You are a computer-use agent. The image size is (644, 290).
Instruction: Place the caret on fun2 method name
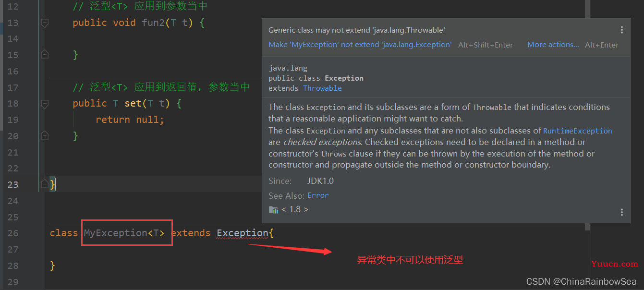(153, 23)
